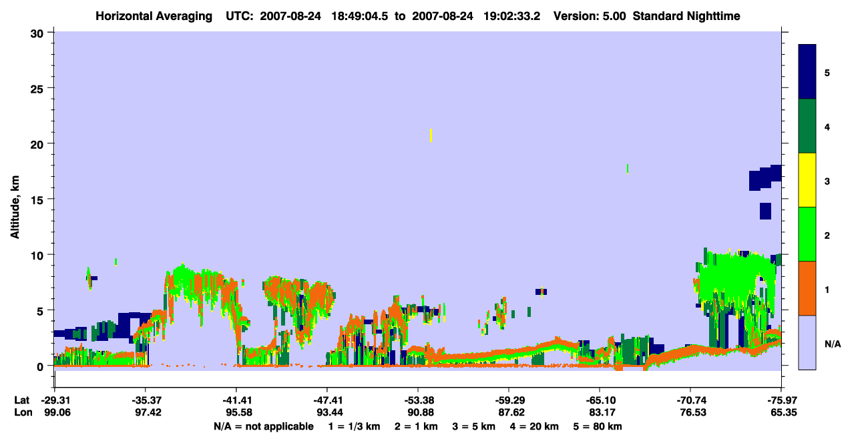Click the y-axis tick label 20

[38, 143]
